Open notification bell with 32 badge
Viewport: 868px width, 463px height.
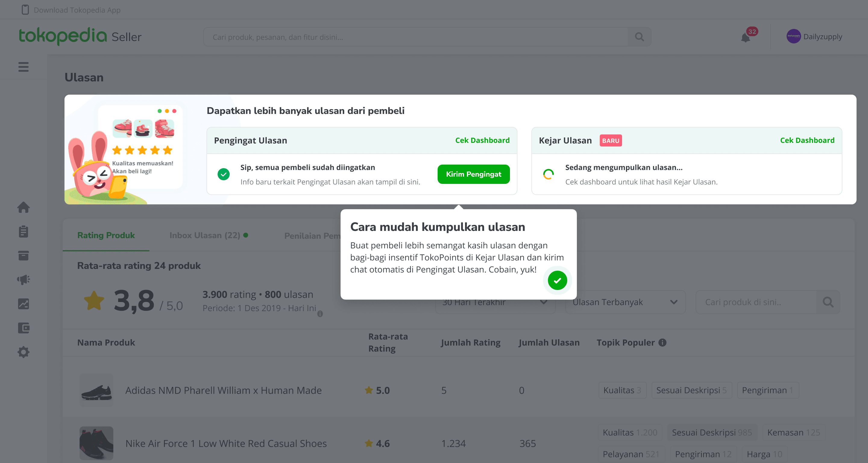click(x=746, y=37)
